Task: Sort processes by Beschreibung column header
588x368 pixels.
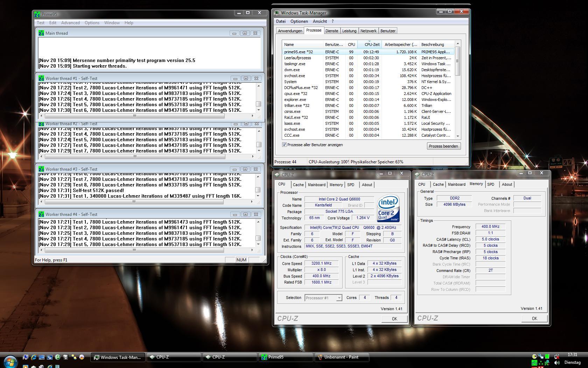Action: pyautogui.click(x=437, y=45)
